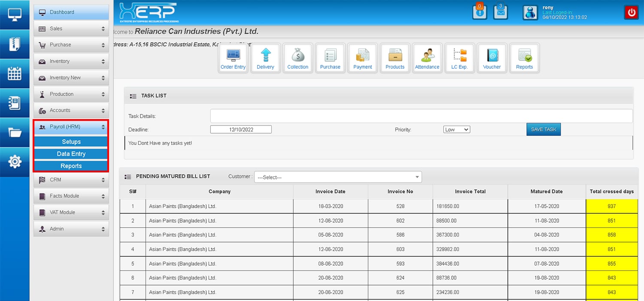Click the calendar icon in left rail

pyautogui.click(x=15, y=74)
